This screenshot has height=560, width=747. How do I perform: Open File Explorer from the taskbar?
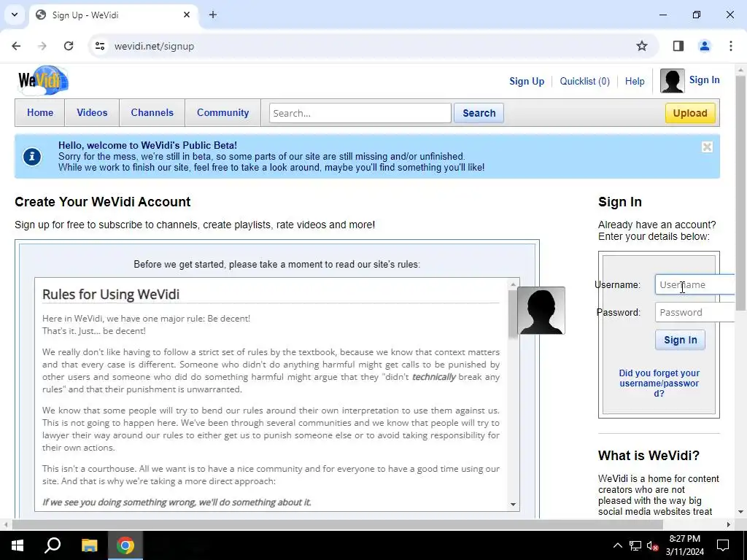[x=89, y=545]
